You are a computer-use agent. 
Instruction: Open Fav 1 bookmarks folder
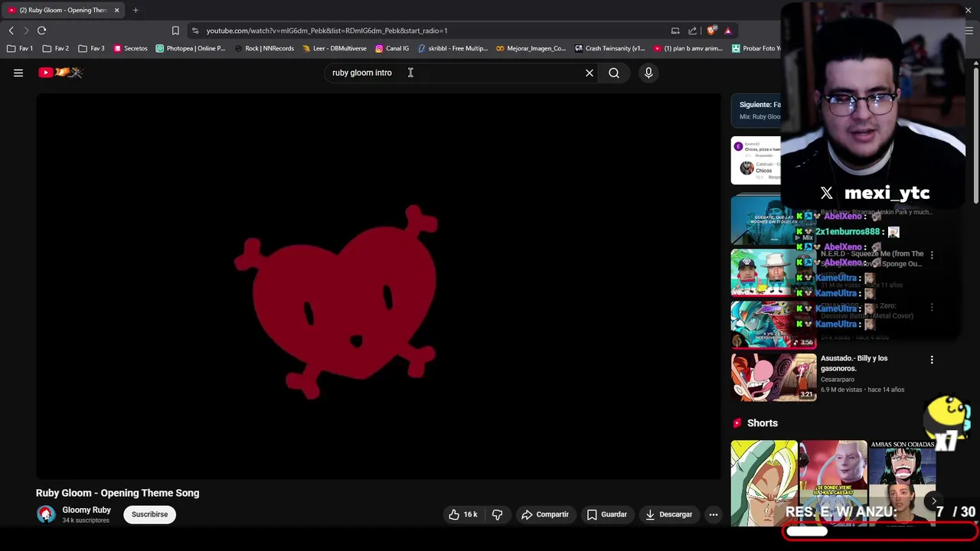click(x=20, y=48)
